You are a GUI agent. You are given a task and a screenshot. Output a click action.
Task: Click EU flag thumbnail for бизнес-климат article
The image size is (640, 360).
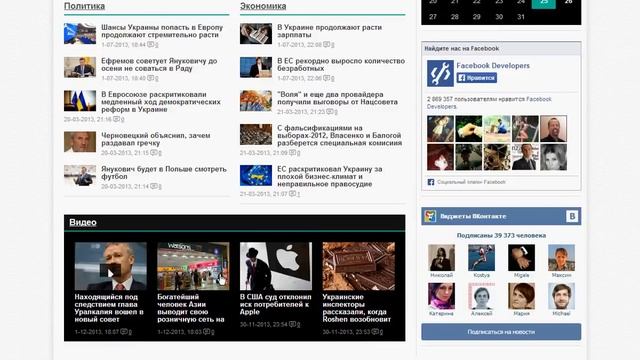pyautogui.click(x=256, y=175)
